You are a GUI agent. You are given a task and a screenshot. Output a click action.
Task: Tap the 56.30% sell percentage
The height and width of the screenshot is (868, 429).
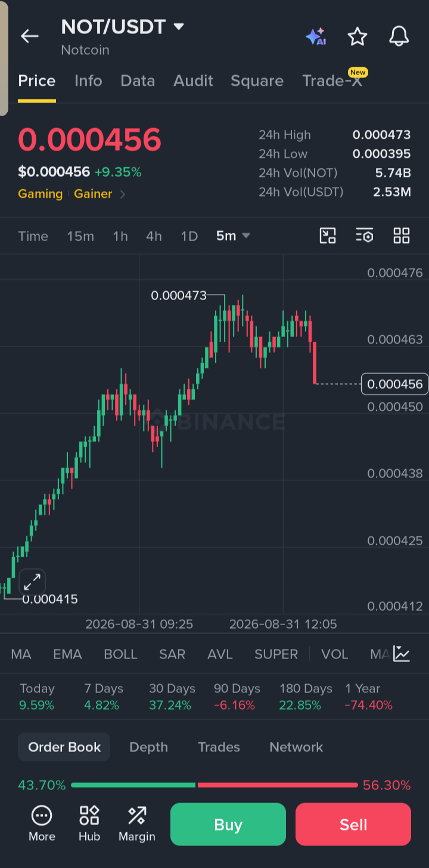click(387, 785)
